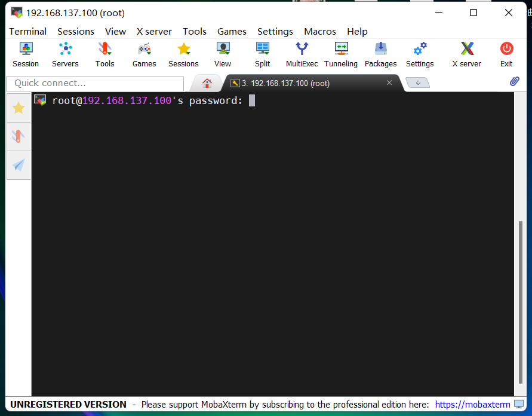Click the terminal vertical scrollbar

tap(521, 302)
